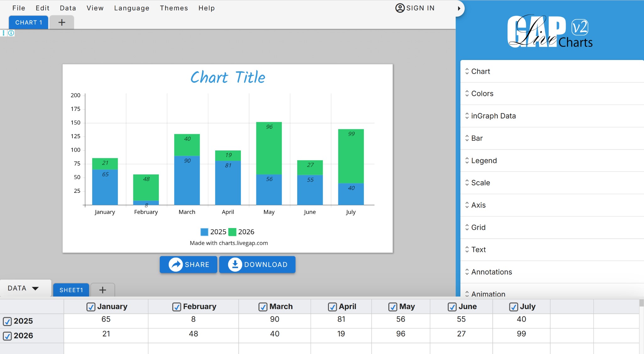The width and height of the screenshot is (644, 354).
Task: Add a new sheet using the plus icon
Action: coord(103,290)
